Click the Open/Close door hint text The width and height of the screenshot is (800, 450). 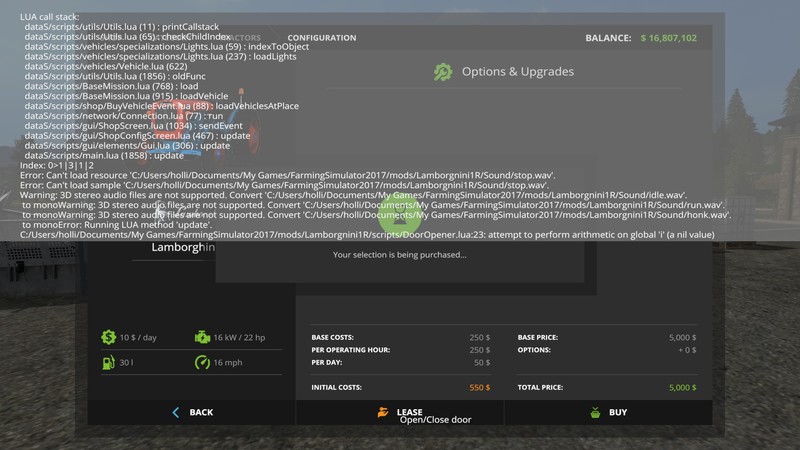435,420
